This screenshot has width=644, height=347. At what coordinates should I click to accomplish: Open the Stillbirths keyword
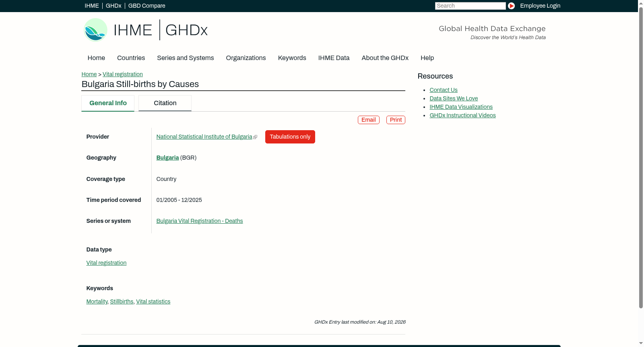pyautogui.click(x=122, y=302)
